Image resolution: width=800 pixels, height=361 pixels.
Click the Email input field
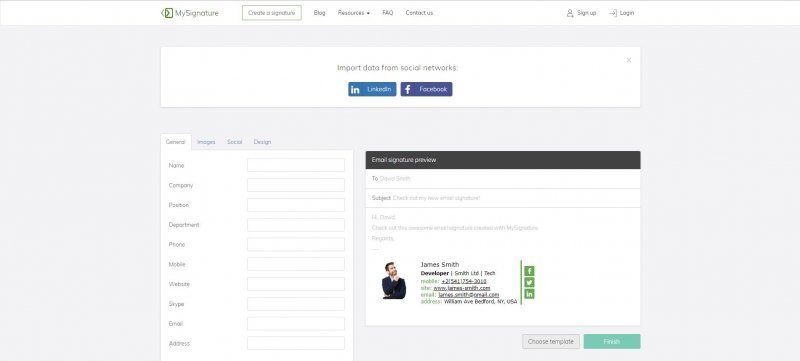point(296,324)
